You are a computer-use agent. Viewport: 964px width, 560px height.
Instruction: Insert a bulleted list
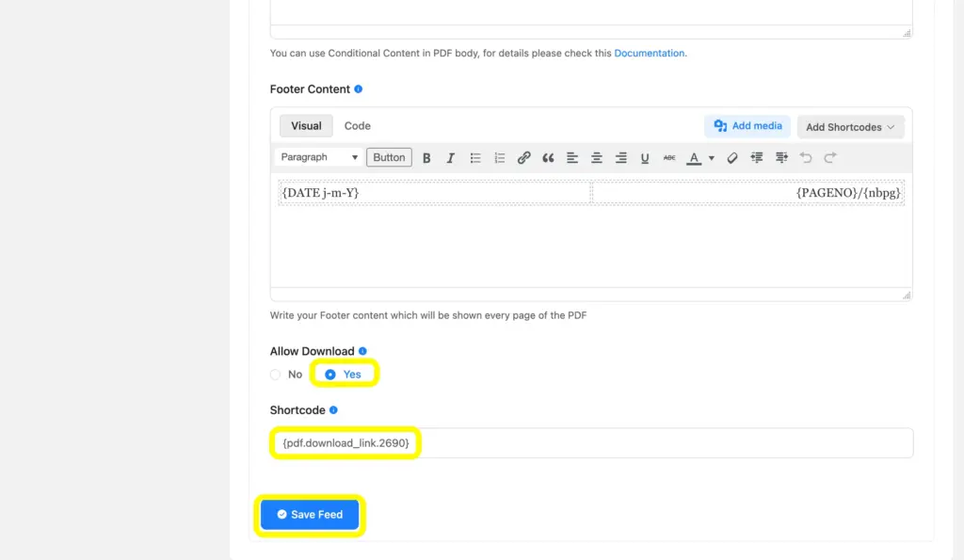click(475, 158)
